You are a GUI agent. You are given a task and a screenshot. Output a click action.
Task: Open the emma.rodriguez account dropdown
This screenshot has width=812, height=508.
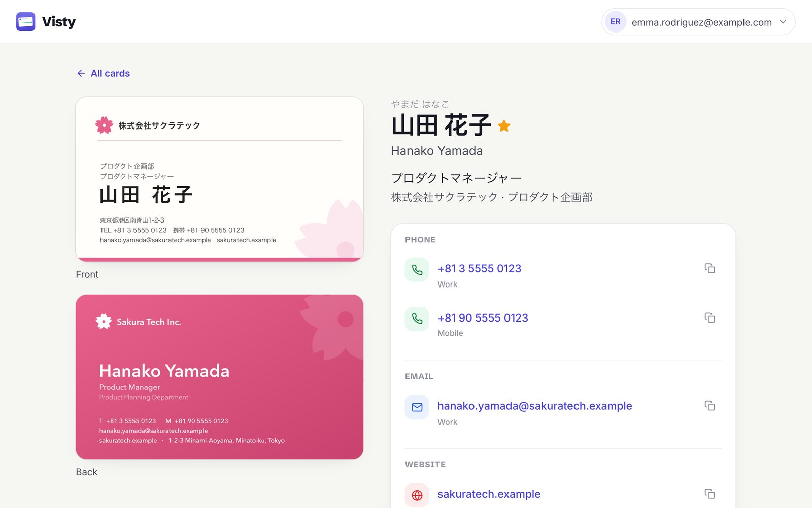[x=698, y=22]
